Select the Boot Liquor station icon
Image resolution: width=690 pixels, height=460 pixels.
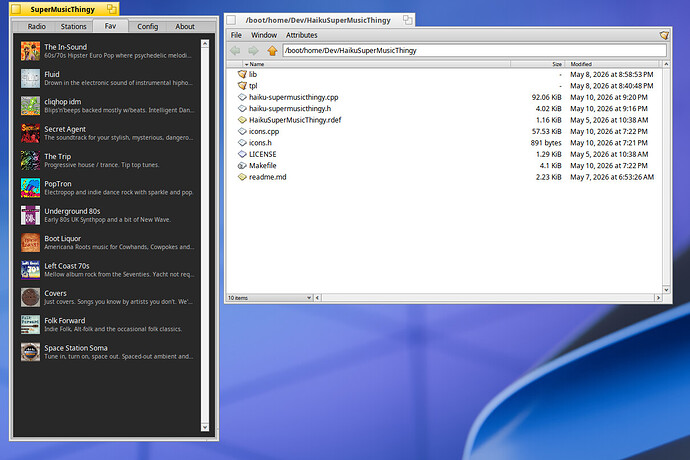tap(30, 243)
